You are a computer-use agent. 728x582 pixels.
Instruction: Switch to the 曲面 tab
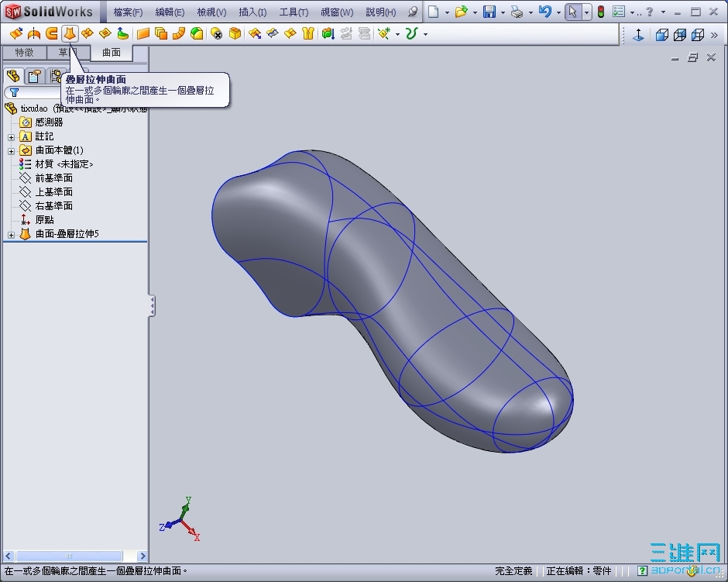(x=112, y=53)
